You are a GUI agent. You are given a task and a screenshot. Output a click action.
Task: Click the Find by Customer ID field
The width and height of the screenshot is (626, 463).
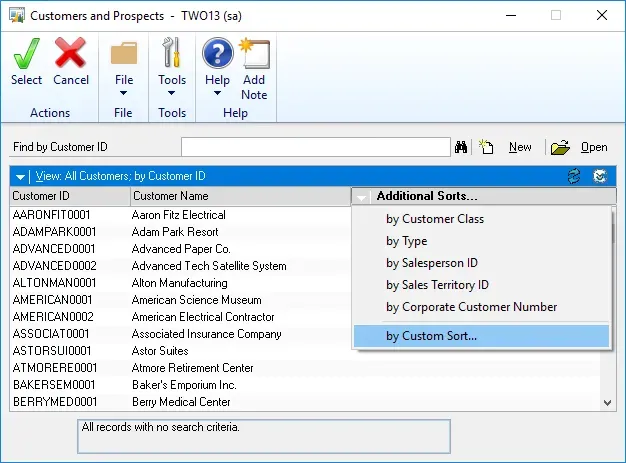(x=315, y=147)
